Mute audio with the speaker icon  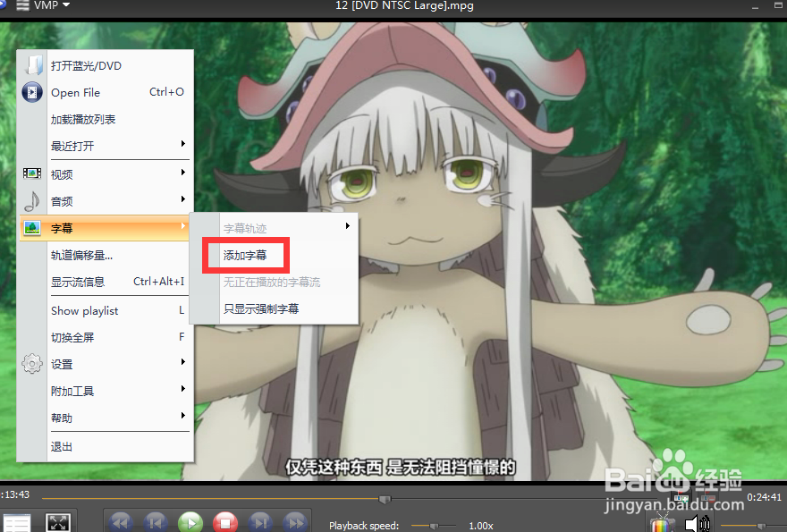click(698, 523)
